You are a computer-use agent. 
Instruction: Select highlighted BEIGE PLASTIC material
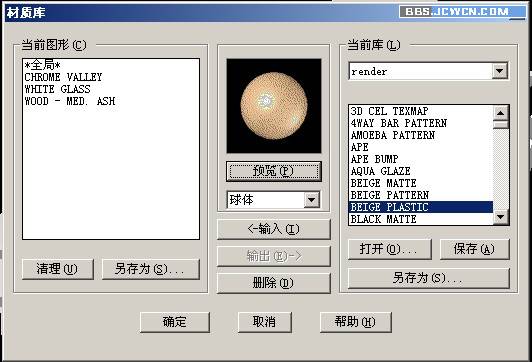[x=421, y=207]
